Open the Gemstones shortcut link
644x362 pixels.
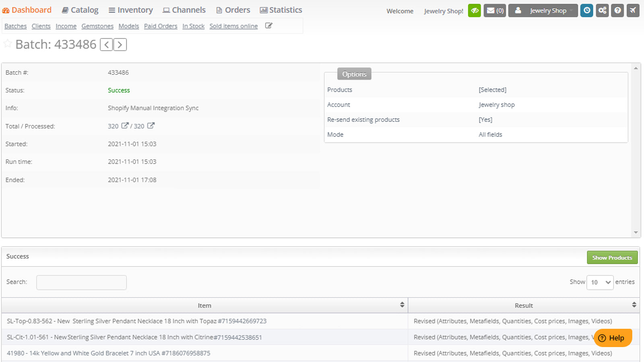(x=97, y=26)
